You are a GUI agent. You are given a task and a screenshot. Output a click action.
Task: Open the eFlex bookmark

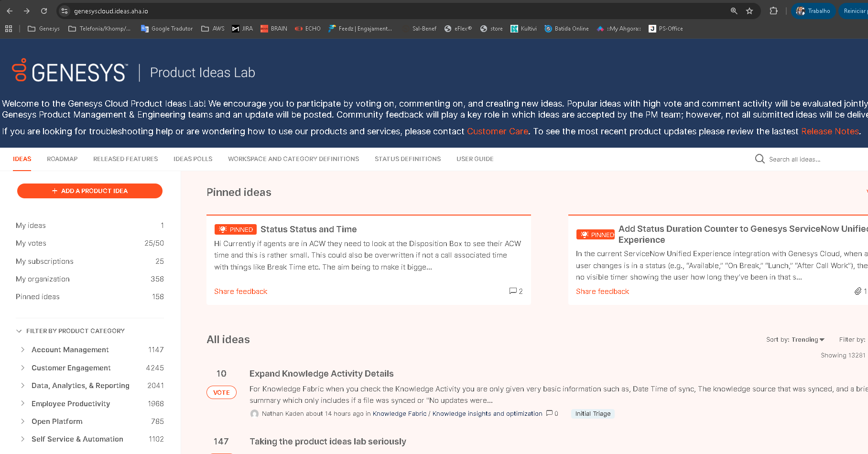pos(458,29)
